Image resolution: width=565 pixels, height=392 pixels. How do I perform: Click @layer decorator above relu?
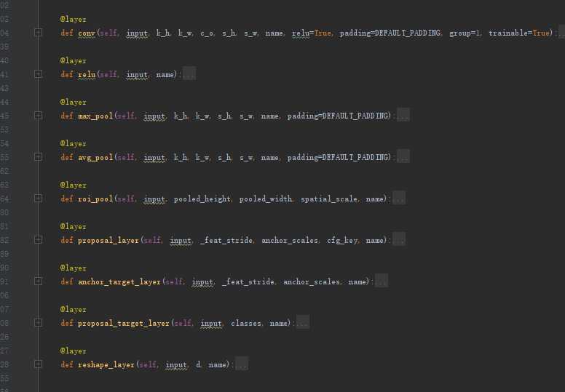tap(73, 61)
